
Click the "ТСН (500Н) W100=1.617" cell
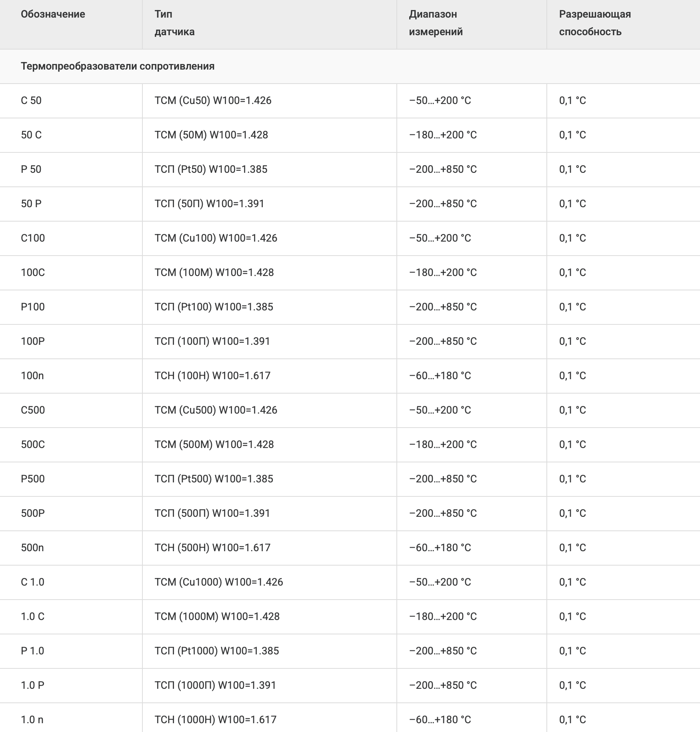(212, 548)
